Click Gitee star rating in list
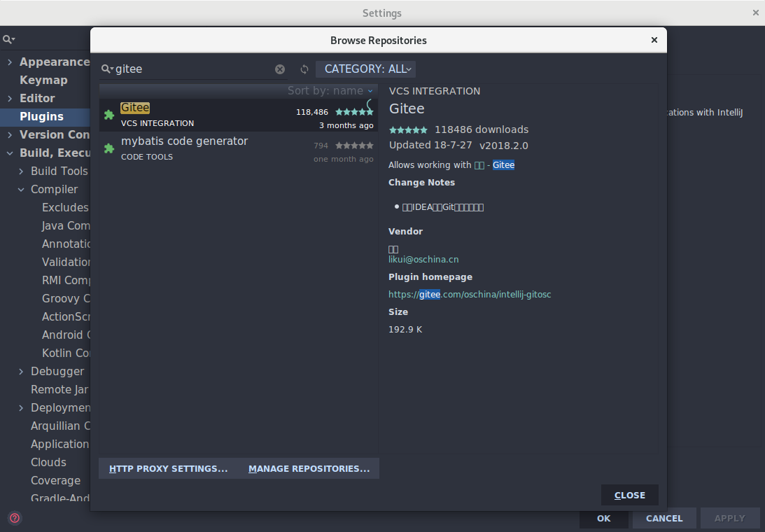This screenshot has width=765, height=532. tap(354, 112)
